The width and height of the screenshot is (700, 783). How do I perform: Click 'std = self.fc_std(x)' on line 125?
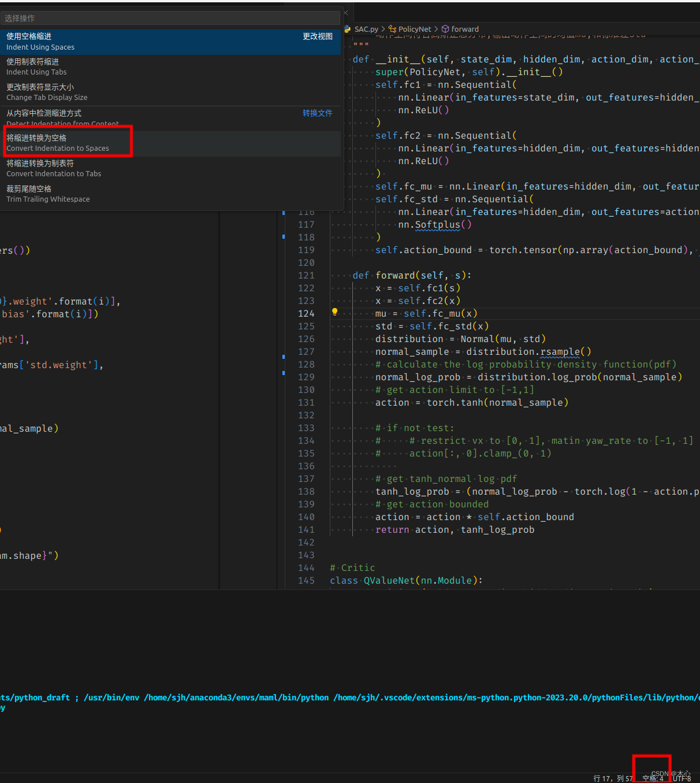point(432,326)
